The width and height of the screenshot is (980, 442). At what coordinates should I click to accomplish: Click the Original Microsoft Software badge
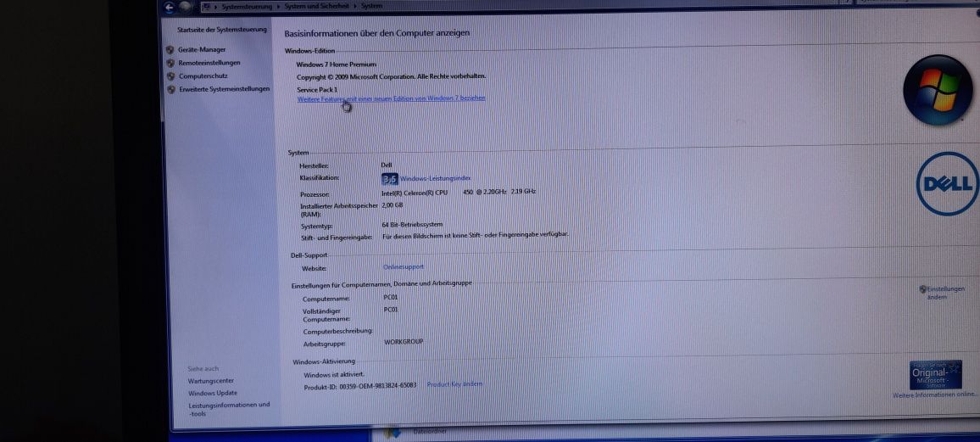(936, 374)
